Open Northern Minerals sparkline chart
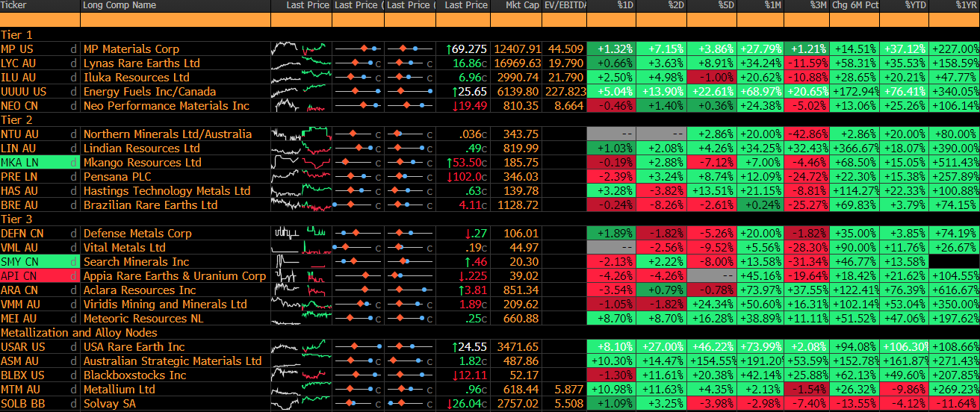The height and width of the screenshot is (412, 980). click(300, 134)
